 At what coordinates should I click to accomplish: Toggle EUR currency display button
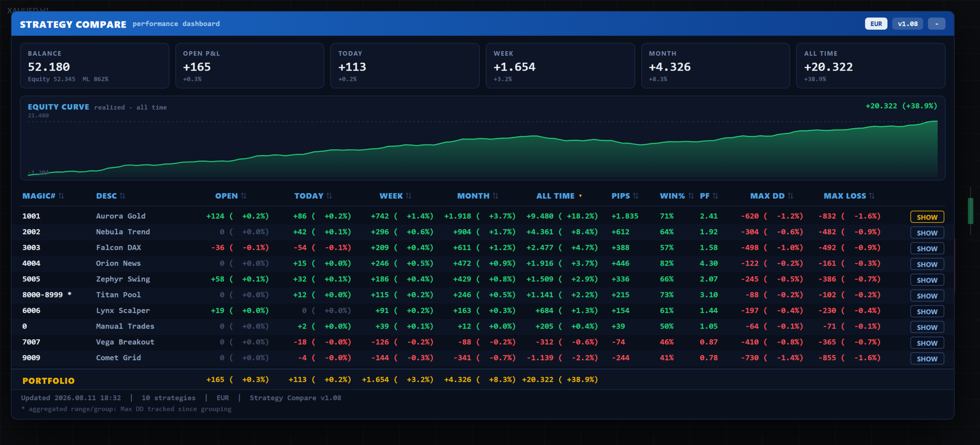[x=876, y=24]
